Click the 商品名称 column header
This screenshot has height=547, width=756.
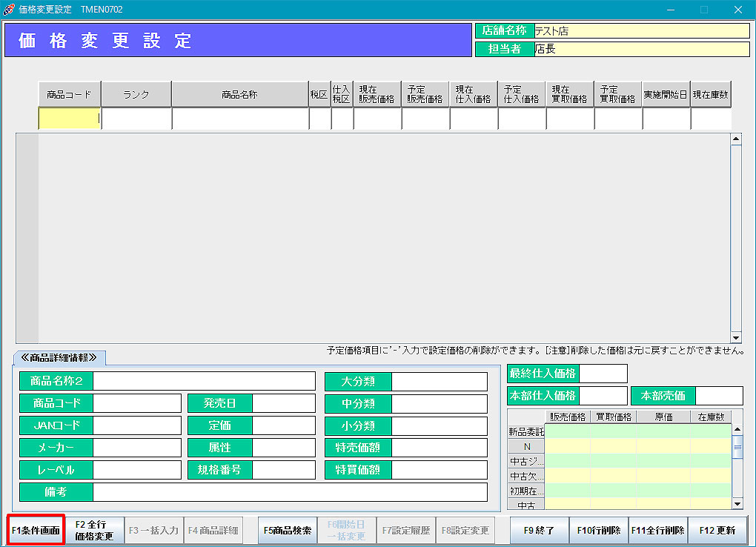point(240,95)
